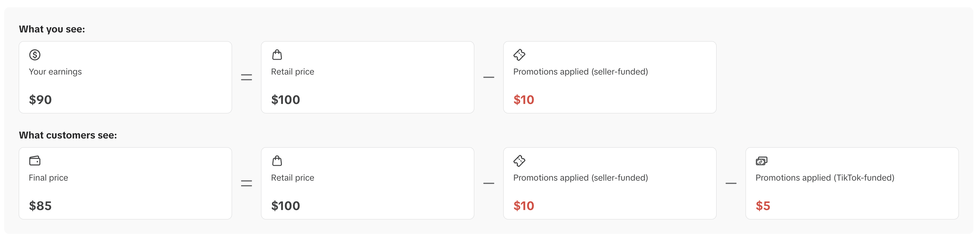This screenshot has width=980, height=240.
Task: Select the "What you see:" heading
Action: click(x=52, y=29)
